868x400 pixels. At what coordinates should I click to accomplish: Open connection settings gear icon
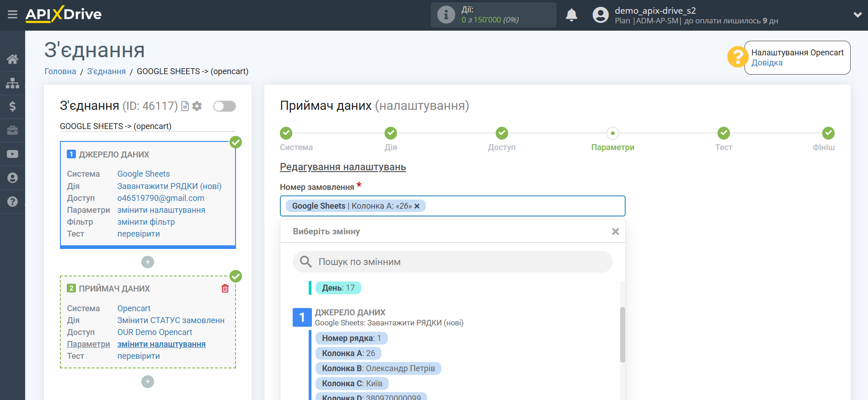pos(197,106)
